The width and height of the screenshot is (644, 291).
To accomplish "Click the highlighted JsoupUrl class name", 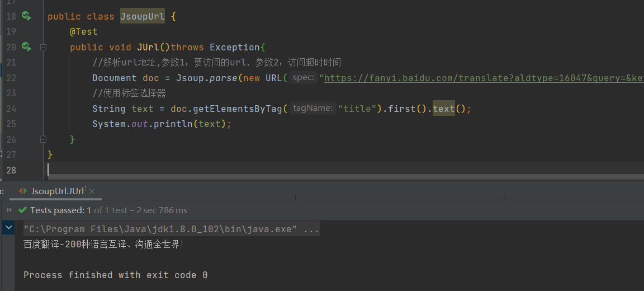I will (x=143, y=17).
